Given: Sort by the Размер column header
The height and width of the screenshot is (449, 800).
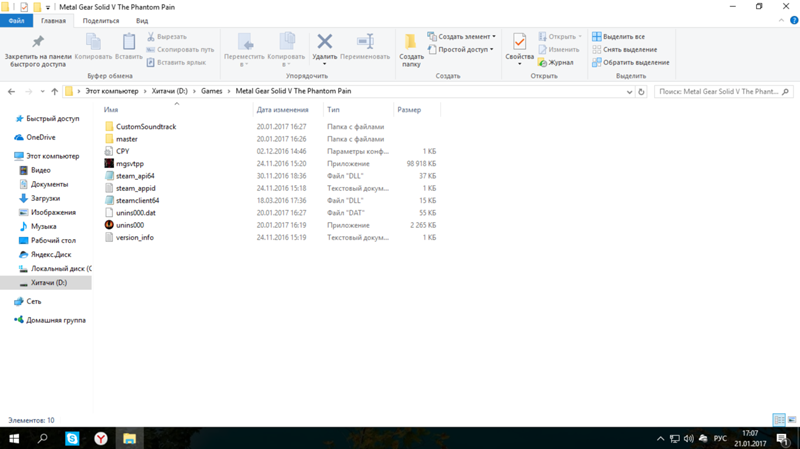Looking at the screenshot, I should pos(409,110).
